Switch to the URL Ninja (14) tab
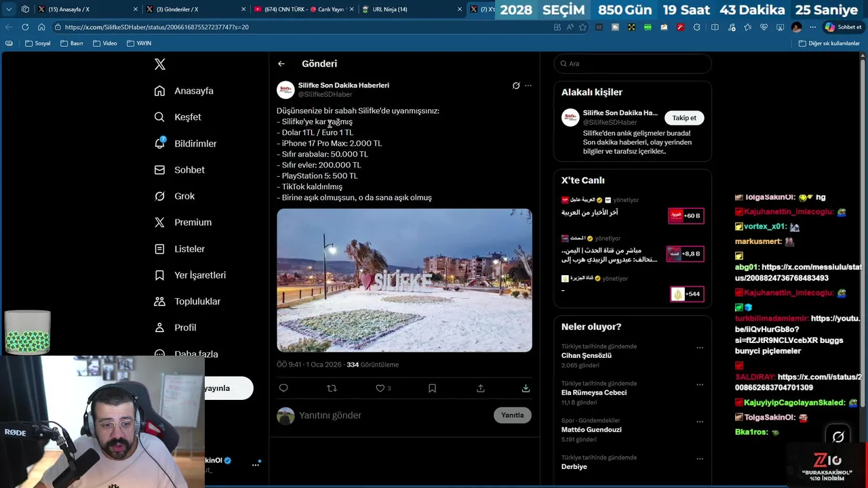This screenshot has height=488, width=868. pyautogui.click(x=411, y=9)
